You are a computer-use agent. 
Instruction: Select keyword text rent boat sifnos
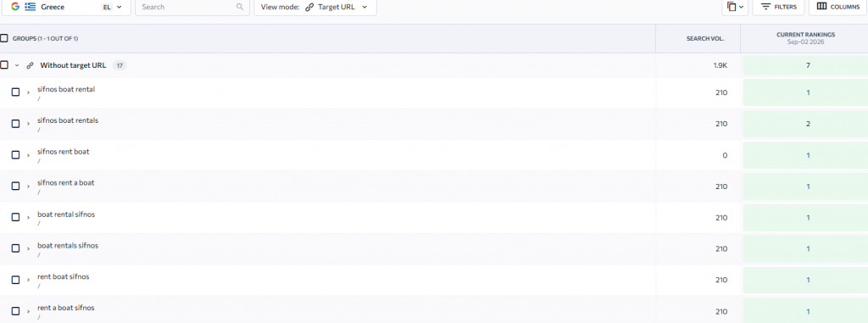pos(63,276)
